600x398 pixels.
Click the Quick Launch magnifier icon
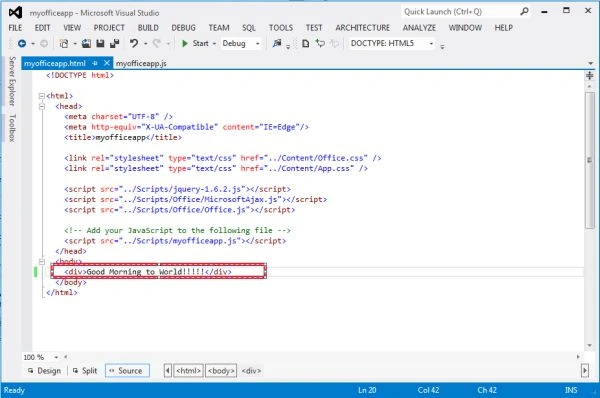pos(524,11)
